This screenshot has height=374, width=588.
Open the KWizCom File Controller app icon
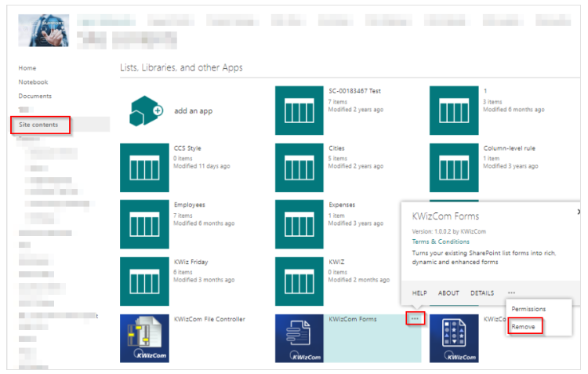pyautogui.click(x=144, y=339)
